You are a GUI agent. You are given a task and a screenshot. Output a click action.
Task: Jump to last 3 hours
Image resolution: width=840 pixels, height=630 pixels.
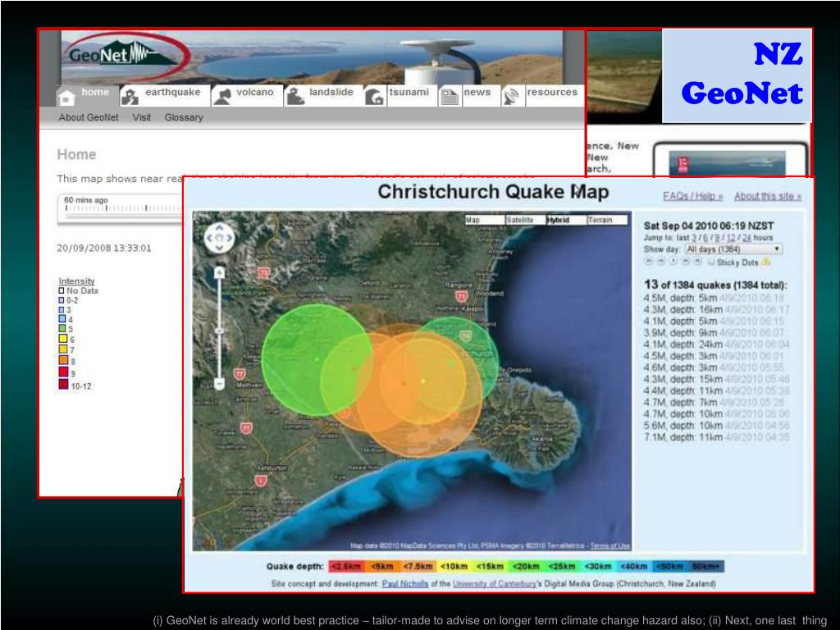coord(694,237)
